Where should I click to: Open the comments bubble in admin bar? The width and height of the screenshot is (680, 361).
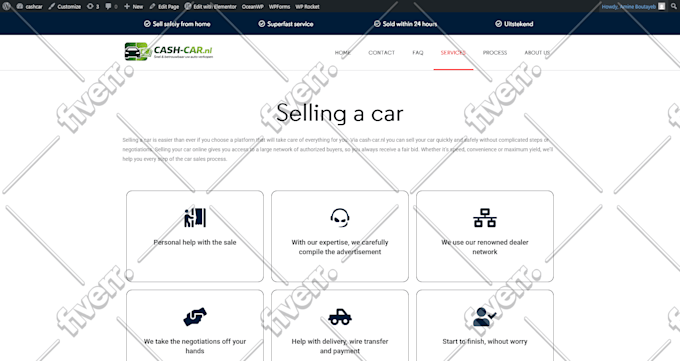tap(111, 7)
